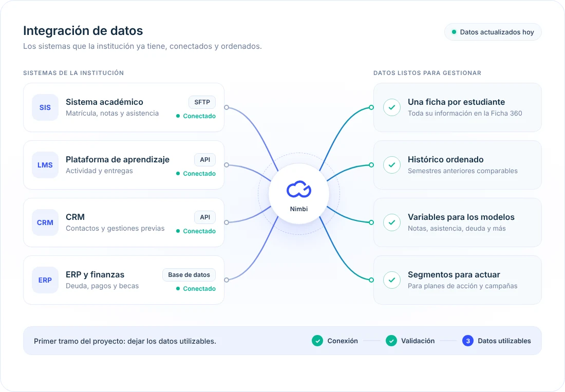565x392 pixels.
Task: Open Una ficha por estudiante title
Action: 457,102
